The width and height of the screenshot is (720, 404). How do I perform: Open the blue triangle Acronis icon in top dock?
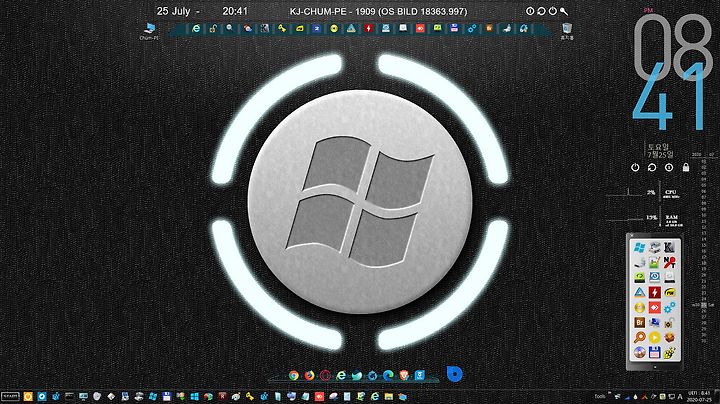351,28
